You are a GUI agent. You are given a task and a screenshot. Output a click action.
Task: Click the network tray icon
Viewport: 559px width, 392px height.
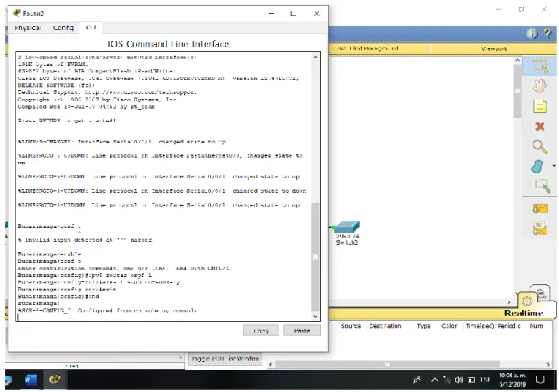click(447, 380)
